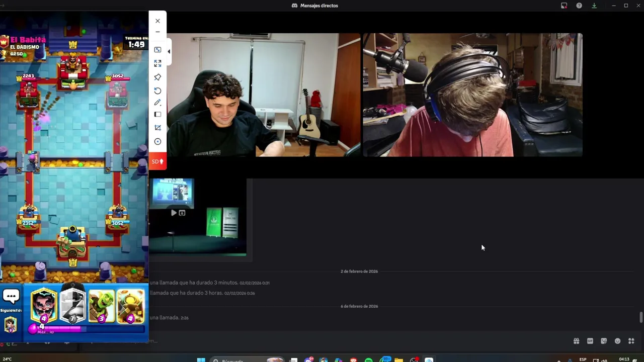The image size is (644, 362).
Task: Click the border/frame toggle icon in mirror toolbar
Action: click(x=157, y=115)
